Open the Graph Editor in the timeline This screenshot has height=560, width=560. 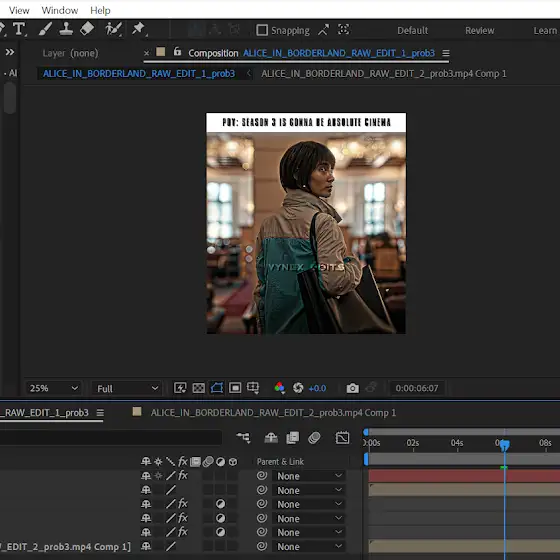(x=342, y=438)
